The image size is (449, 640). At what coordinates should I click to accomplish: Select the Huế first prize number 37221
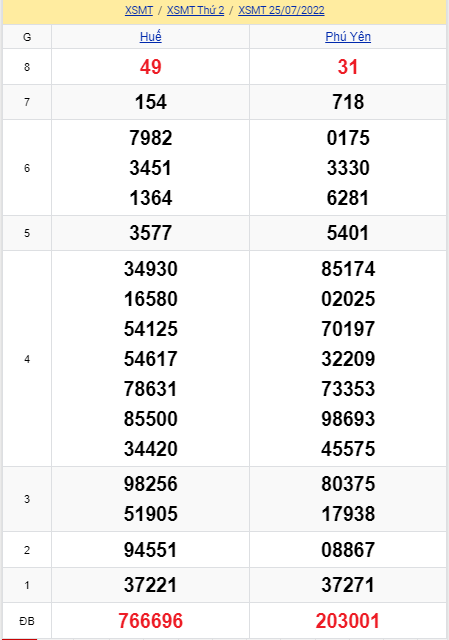tap(151, 585)
